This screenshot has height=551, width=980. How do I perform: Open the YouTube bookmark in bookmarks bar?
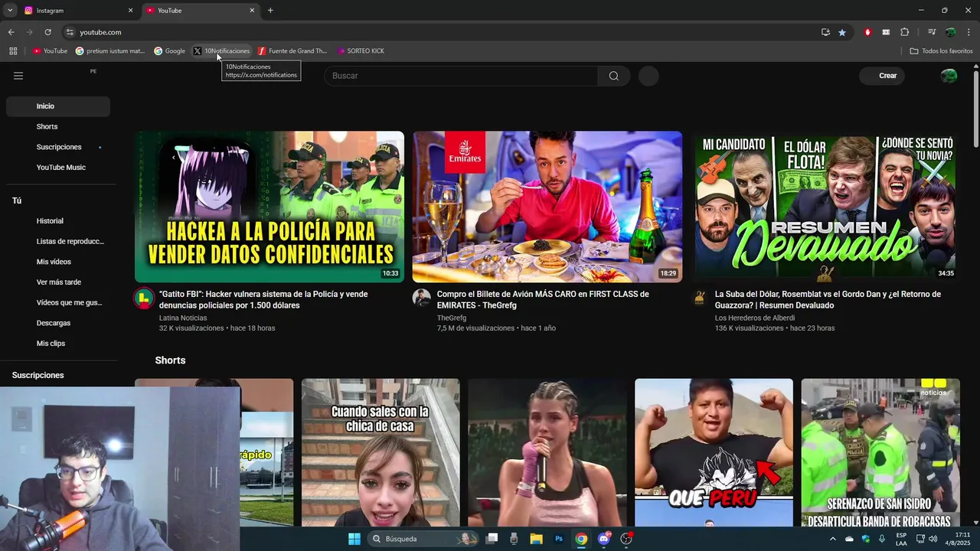click(x=50, y=51)
